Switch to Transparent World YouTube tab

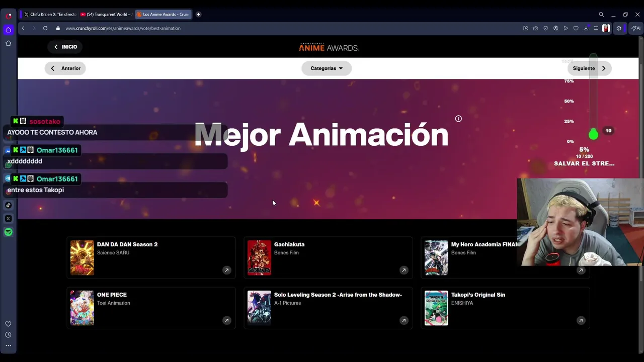[x=106, y=15]
